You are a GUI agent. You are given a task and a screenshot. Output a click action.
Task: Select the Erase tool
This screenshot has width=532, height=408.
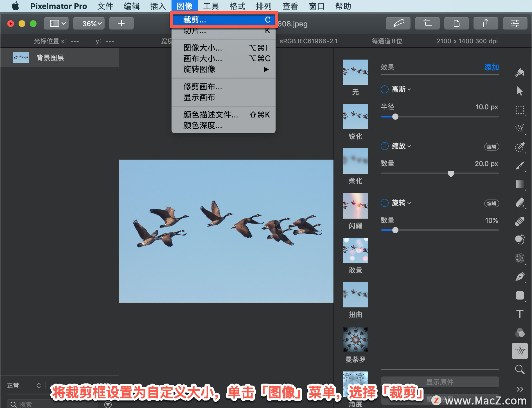click(520, 203)
